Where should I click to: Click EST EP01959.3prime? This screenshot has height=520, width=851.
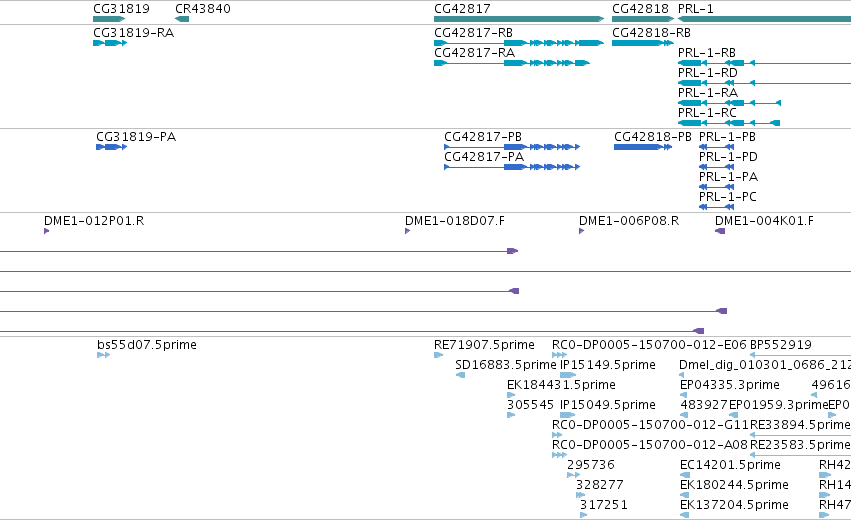click(733, 415)
